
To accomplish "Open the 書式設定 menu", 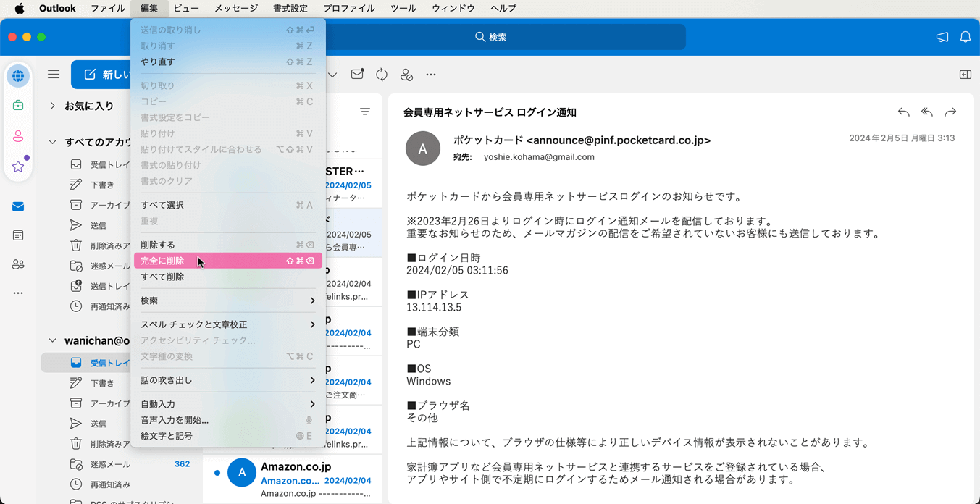I will 290,9.
